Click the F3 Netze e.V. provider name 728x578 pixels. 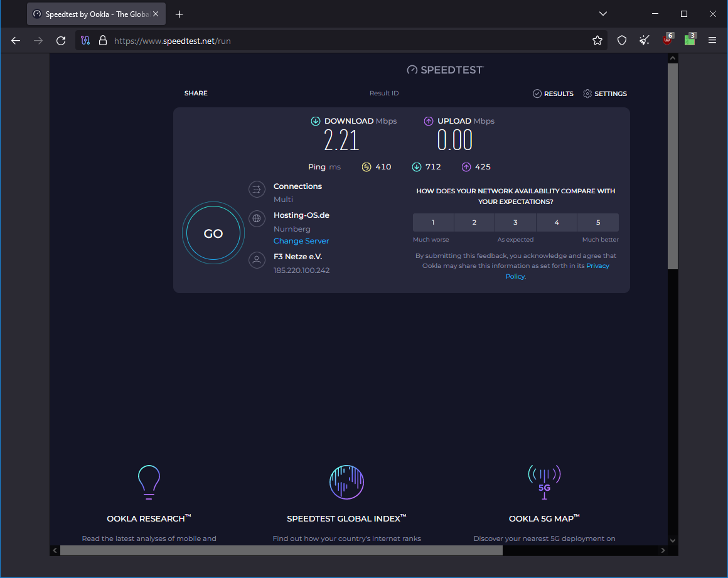point(297,256)
